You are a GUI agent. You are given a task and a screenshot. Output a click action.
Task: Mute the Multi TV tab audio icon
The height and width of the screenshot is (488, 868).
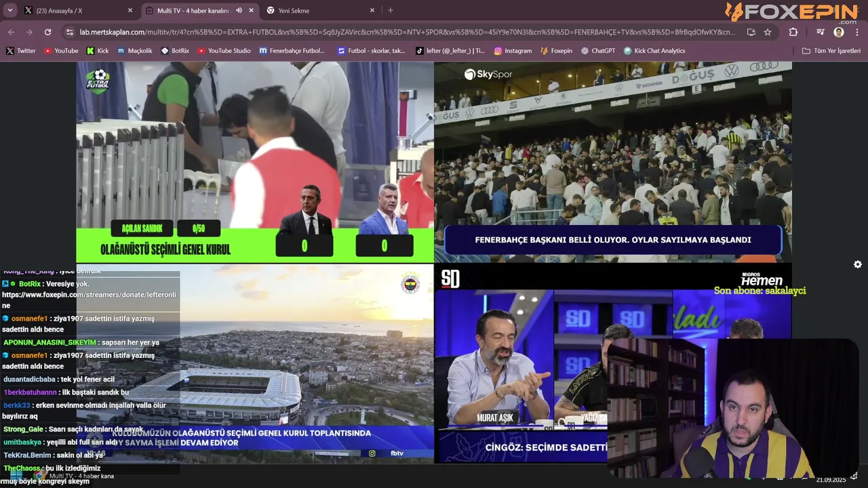click(x=239, y=10)
